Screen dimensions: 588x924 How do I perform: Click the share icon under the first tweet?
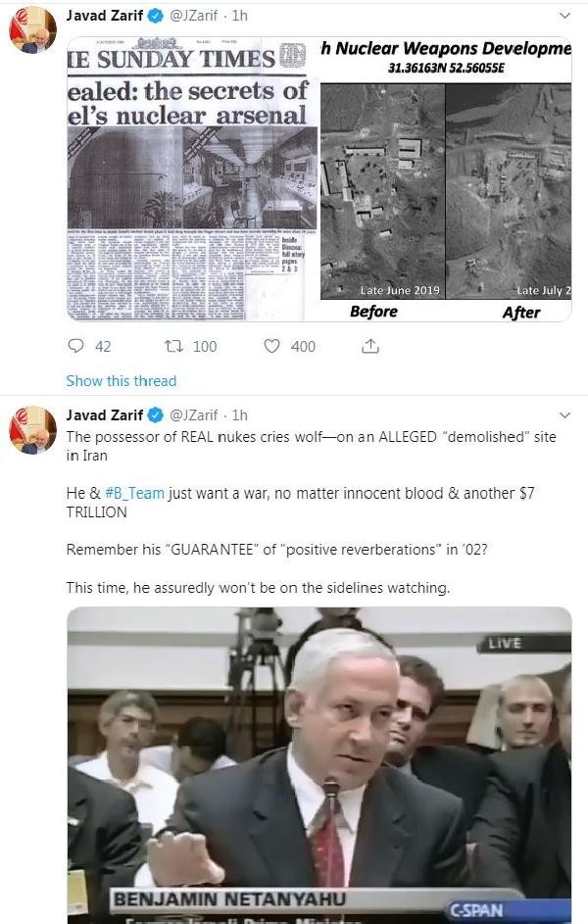tap(370, 346)
